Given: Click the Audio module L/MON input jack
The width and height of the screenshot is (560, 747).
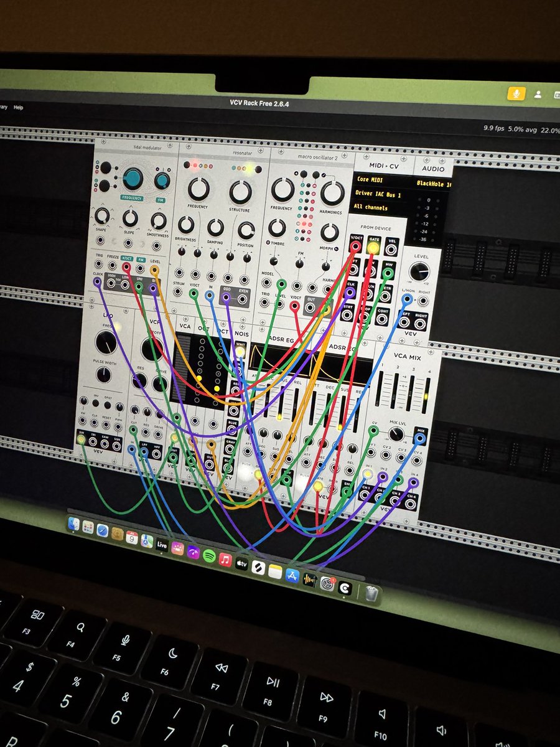Looking at the screenshot, I should pos(407,299).
